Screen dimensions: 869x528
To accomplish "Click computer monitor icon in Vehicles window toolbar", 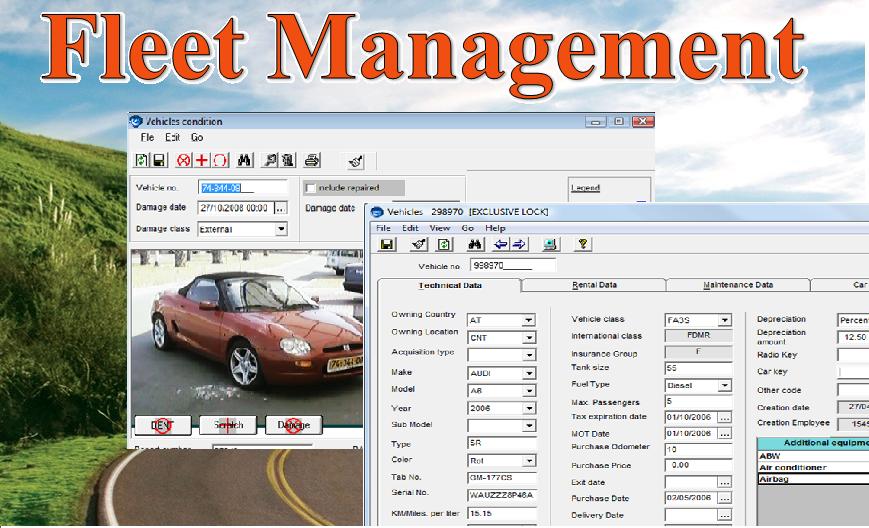I will point(550,244).
